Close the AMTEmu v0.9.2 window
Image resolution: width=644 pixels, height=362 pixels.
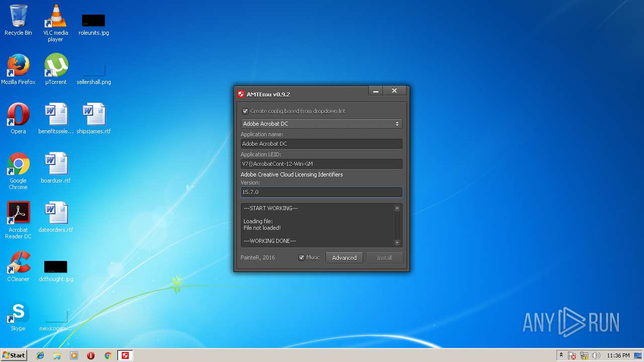(394, 91)
